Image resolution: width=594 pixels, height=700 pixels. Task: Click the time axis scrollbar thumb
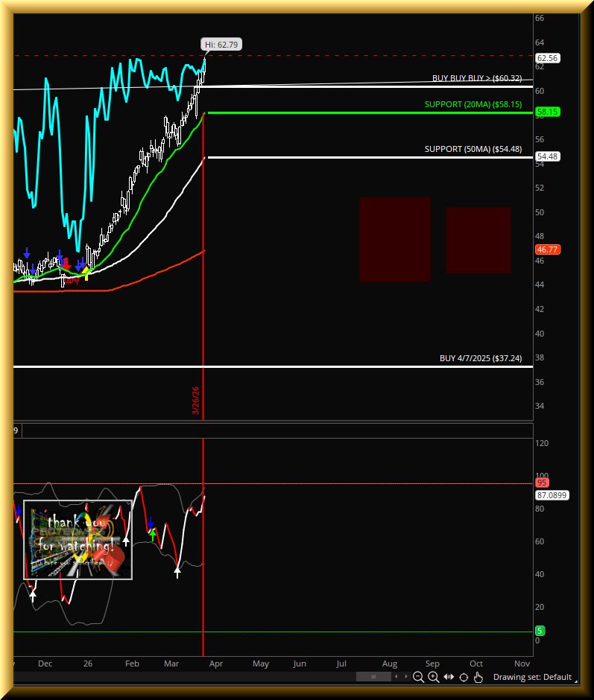point(373,677)
